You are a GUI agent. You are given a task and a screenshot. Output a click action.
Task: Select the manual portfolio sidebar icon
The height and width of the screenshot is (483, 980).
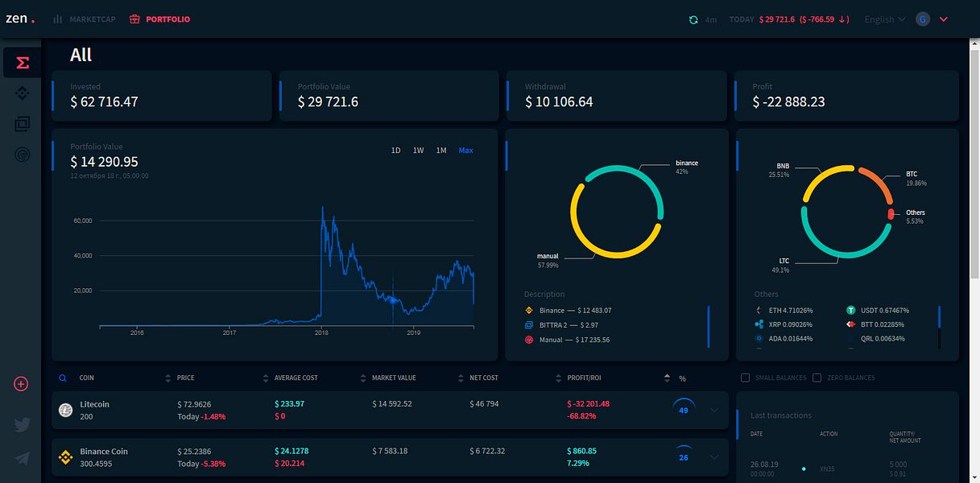(x=23, y=155)
